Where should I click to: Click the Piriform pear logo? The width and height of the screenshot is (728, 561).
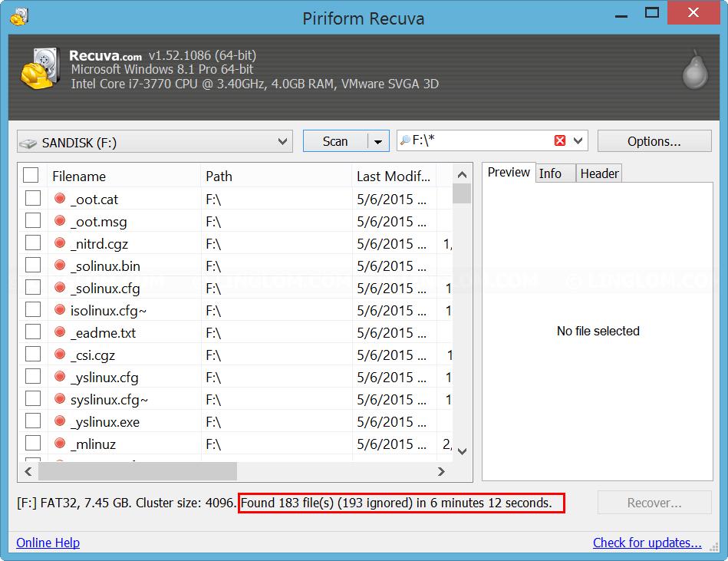[695, 69]
